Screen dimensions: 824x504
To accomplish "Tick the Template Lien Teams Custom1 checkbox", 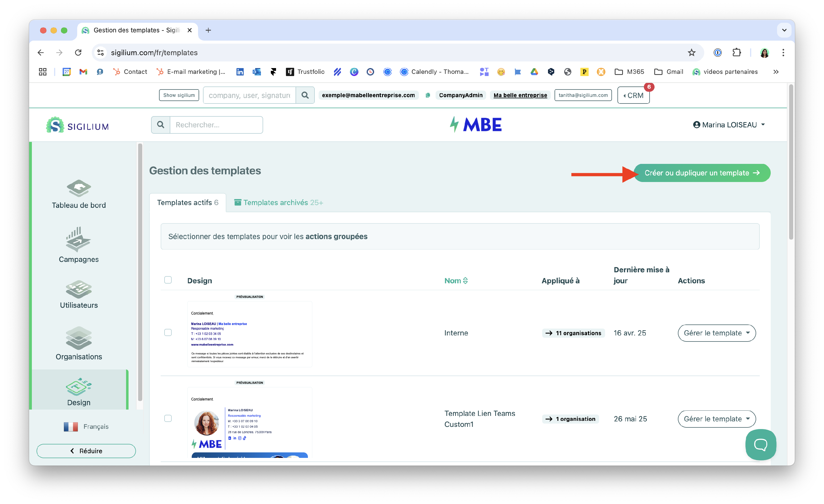I will pyautogui.click(x=168, y=418).
